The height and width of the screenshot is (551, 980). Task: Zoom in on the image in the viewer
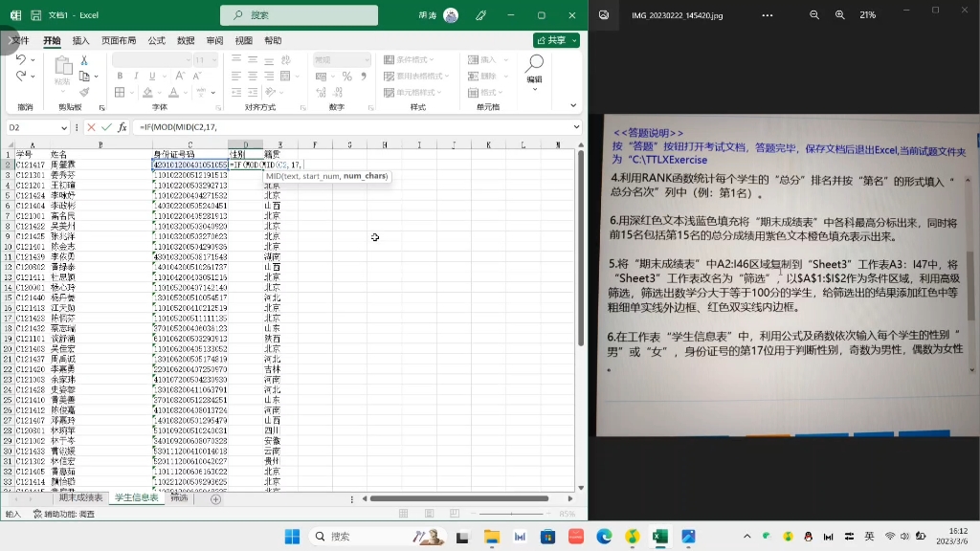pyautogui.click(x=840, y=14)
